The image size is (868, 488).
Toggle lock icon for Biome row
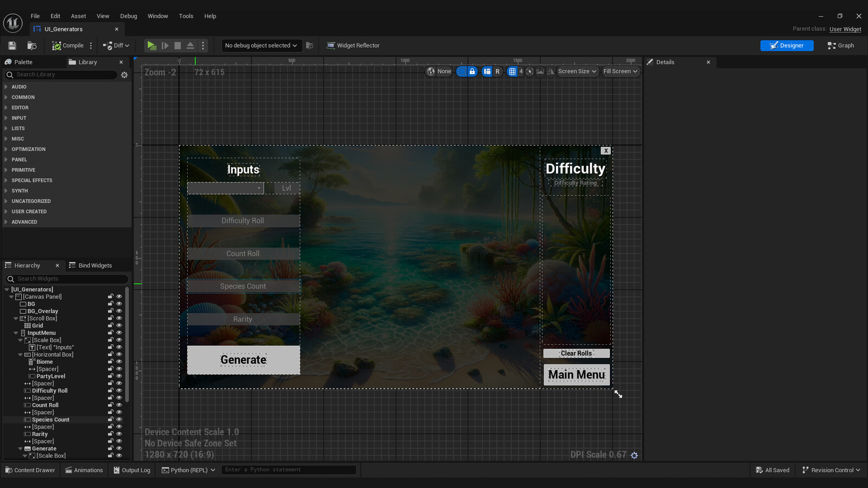point(111,362)
